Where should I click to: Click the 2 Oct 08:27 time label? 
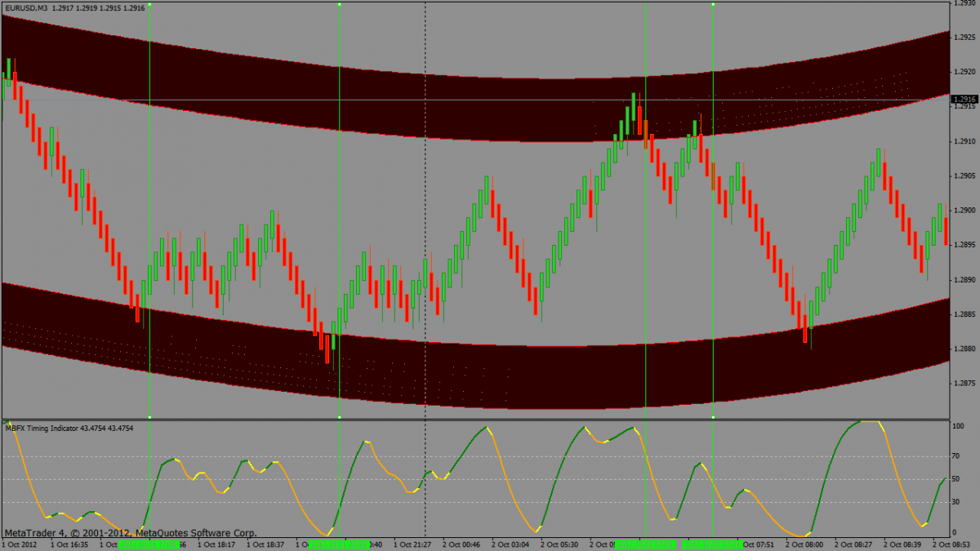coord(854,544)
